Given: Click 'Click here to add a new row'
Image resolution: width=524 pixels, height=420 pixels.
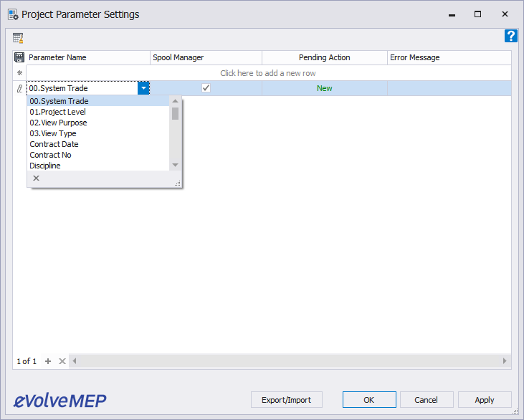Looking at the screenshot, I should [x=268, y=73].
